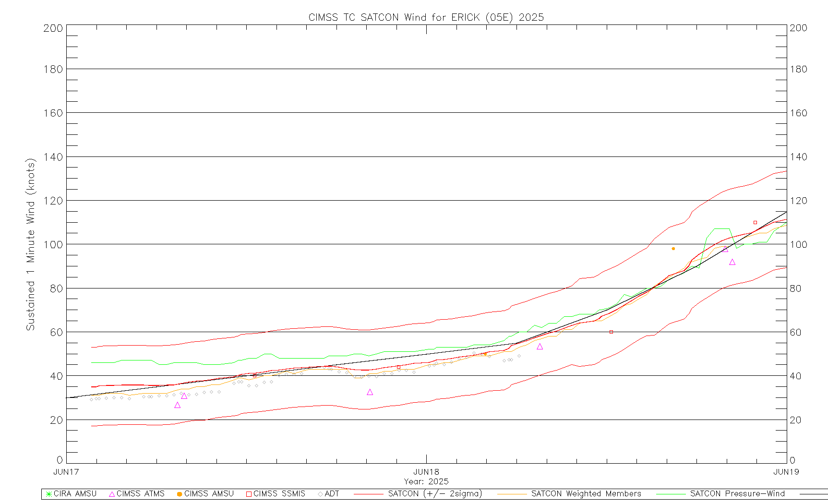Image resolution: width=828 pixels, height=504 pixels.
Task: Click the JUN17 date label on x-axis
Action: tap(66, 472)
